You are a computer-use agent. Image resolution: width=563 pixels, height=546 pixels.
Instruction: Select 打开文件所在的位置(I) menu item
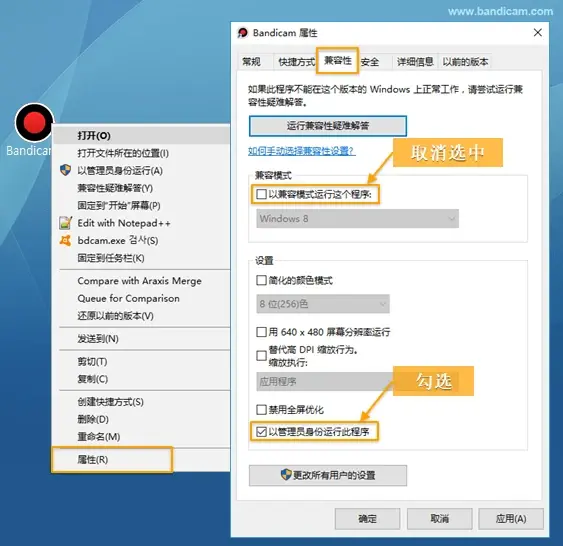[x=141, y=153]
